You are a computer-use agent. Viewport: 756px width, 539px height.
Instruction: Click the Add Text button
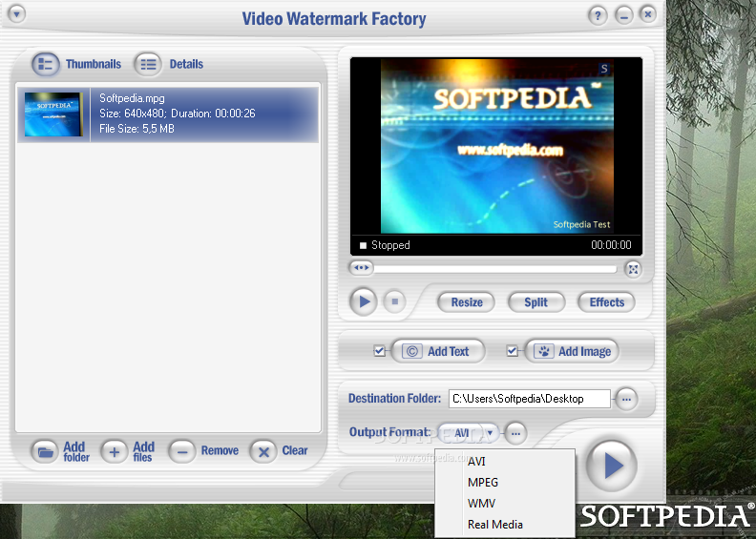tap(438, 351)
